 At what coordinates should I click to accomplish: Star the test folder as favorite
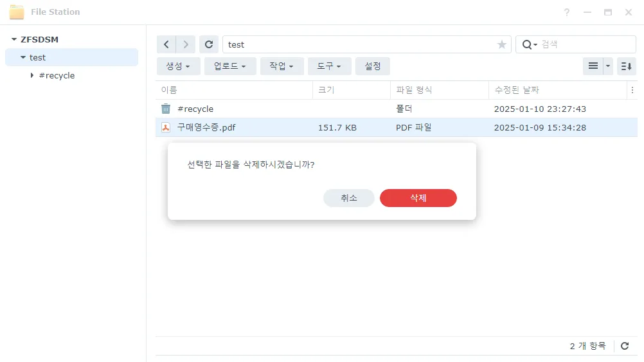click(x=502, y=44)
